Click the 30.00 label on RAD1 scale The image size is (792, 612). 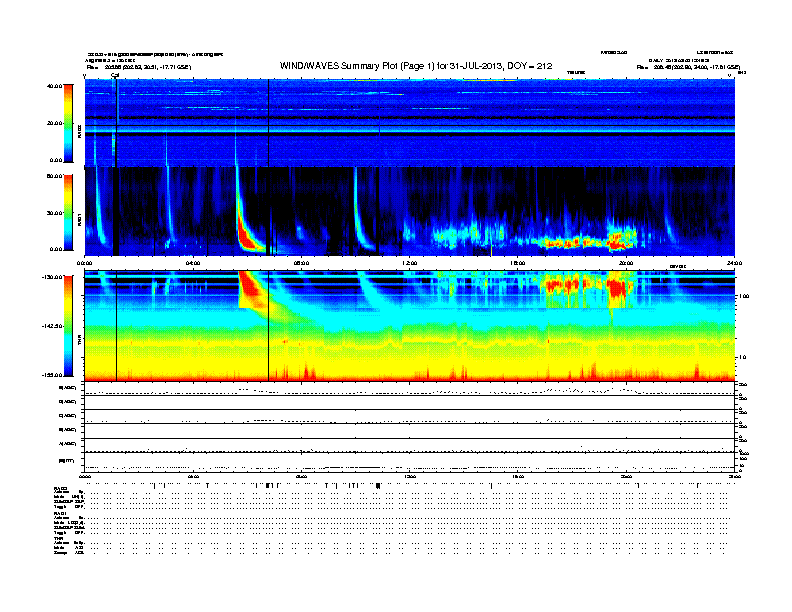coord(54,213)
